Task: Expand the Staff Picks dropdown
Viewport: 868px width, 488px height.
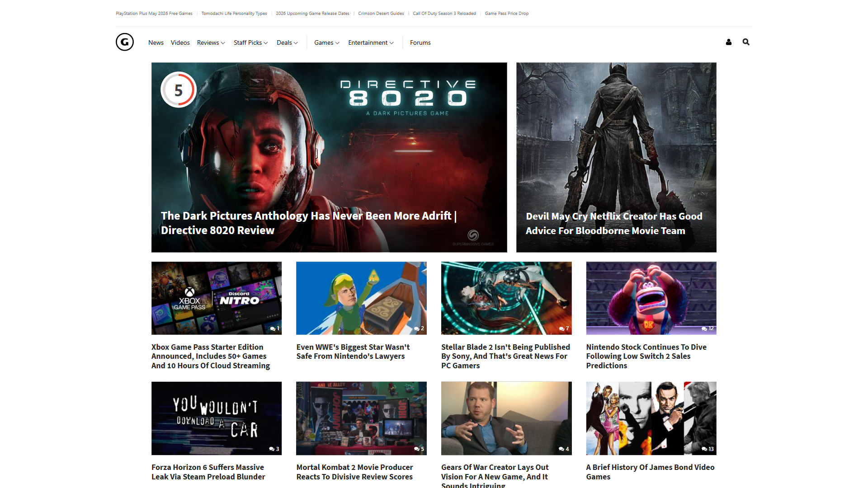Action: coord(251,42)
